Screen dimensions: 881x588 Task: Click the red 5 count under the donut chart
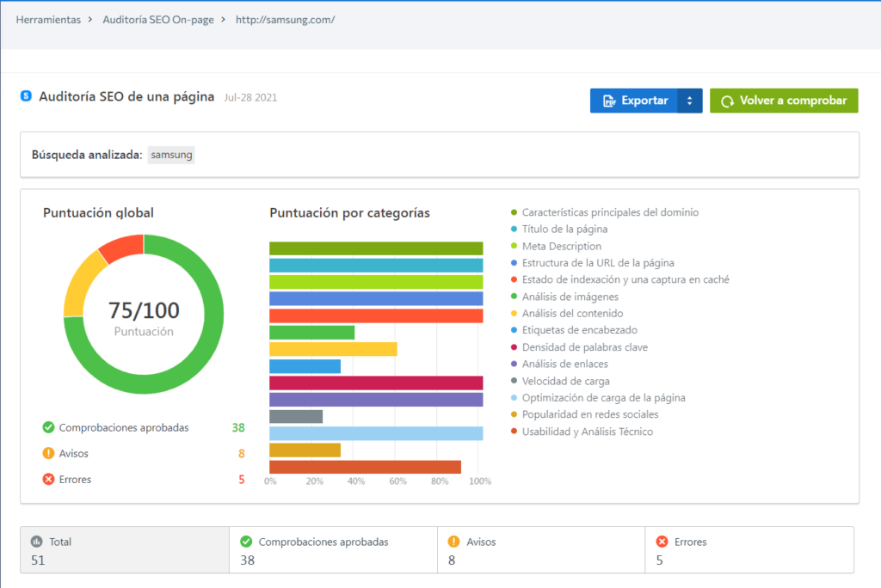point(242,480)
